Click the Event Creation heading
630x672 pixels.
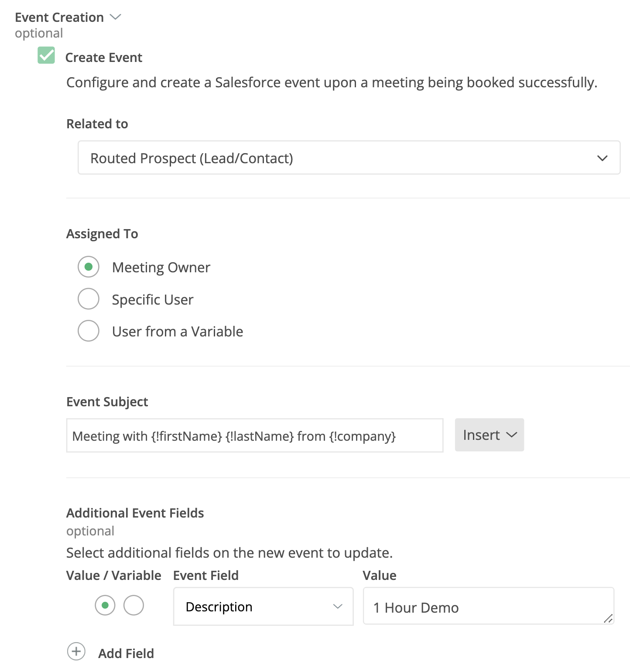[59, 17]
